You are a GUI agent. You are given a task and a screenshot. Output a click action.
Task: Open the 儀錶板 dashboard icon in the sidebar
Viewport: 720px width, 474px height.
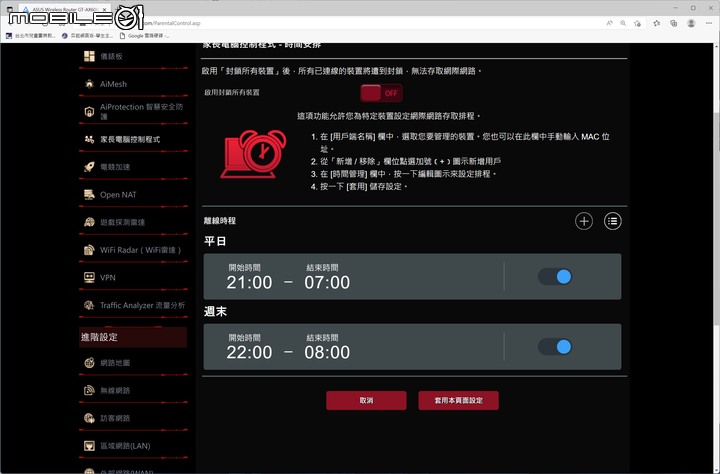89,56
